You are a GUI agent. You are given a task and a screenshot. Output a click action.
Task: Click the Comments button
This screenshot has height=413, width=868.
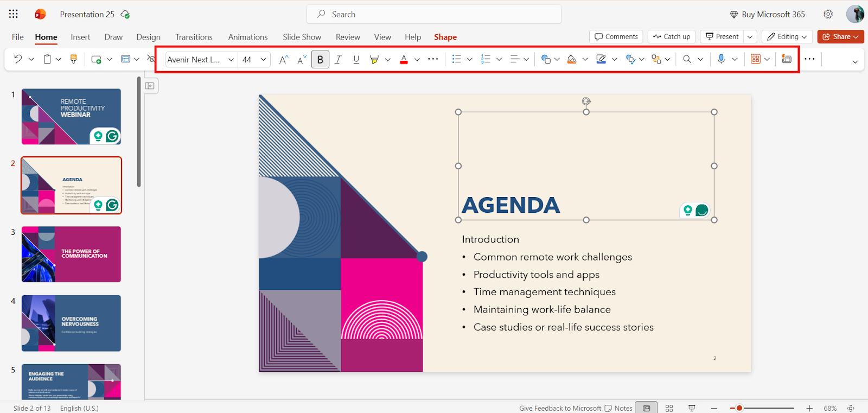(x=616, y=36)
